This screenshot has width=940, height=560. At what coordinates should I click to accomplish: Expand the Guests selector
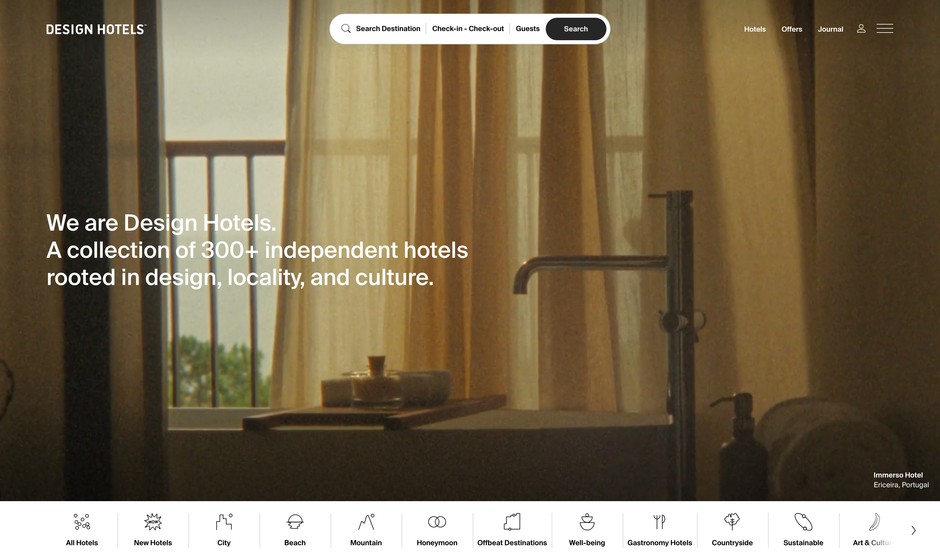click(x=528, y=29)
